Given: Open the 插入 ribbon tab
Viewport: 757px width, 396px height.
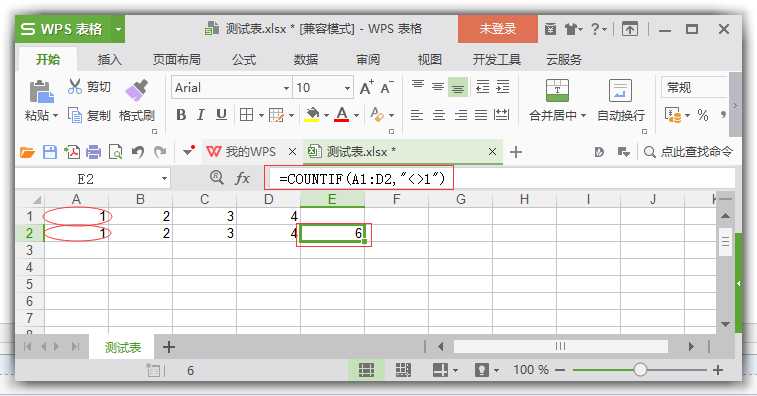Looking at the screenshot, I should 110,59.
